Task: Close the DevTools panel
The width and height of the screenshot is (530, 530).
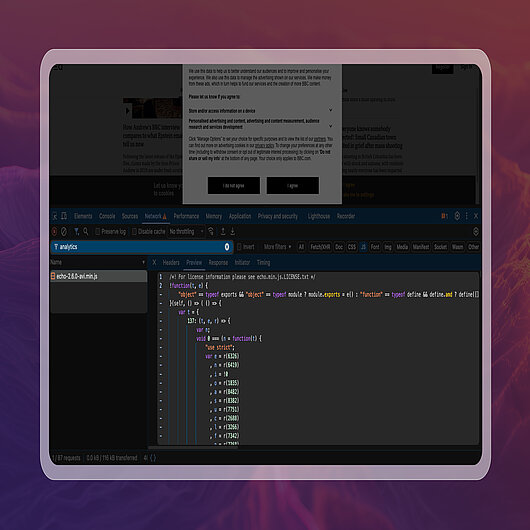Action: pyautogui.click(x=476, y=216)
